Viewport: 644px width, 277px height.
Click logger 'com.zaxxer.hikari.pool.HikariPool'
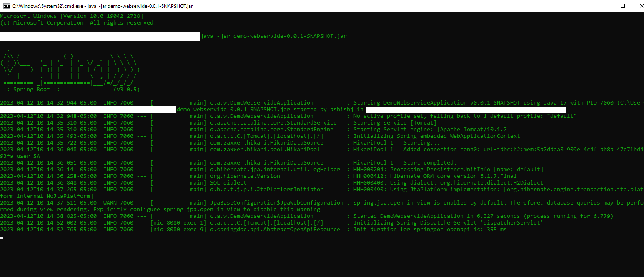click(265, 150)
